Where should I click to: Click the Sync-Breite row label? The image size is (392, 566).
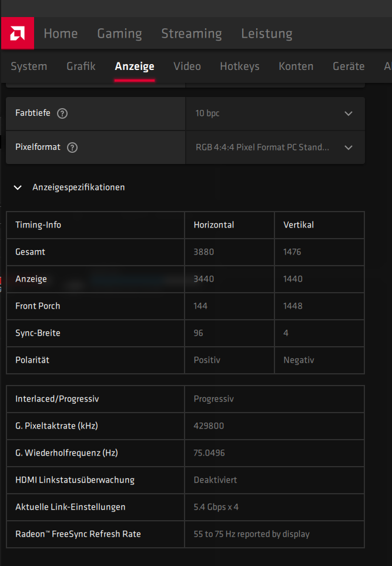[x=38, y=333]
